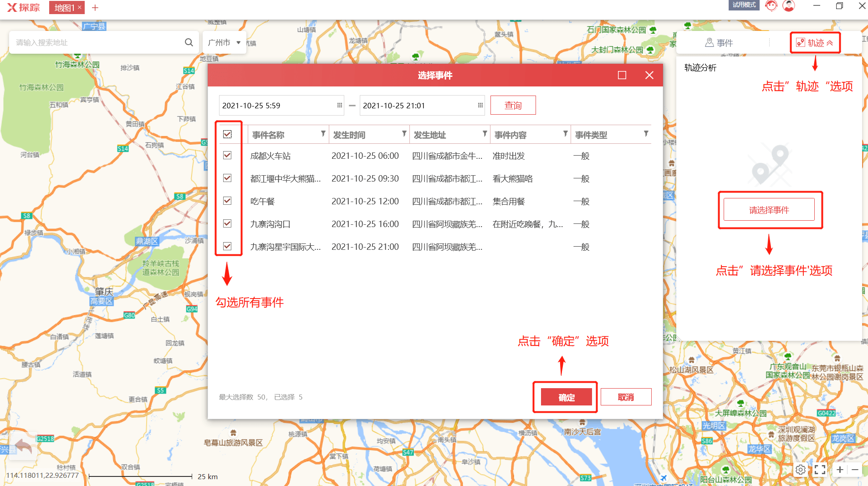Uncheck the 成都火车站 event
This screenshot has height=486, width=868.
227,155
